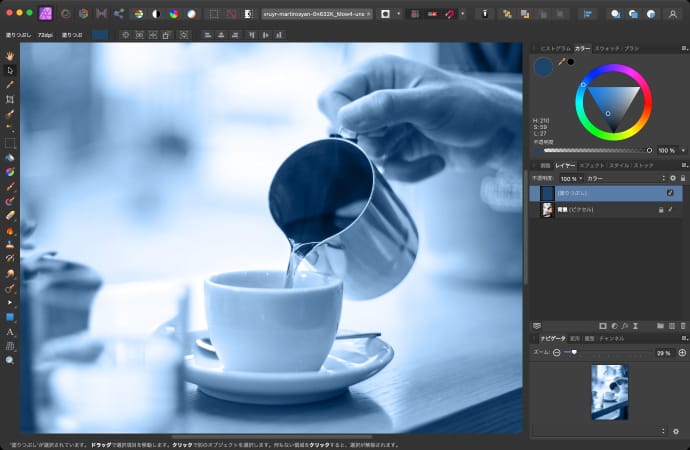Click the blue fill color swatch in the context toolbar
This screenshot has height=450, width=690.
coord(100,34)
